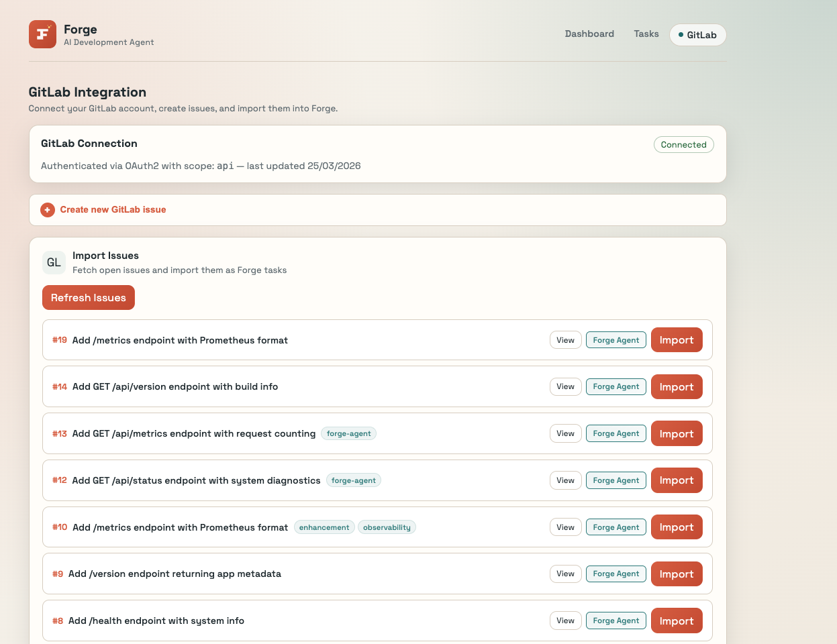Open the Dashboard tab
The width and height of the screenshot is (837, 644).
589,34
